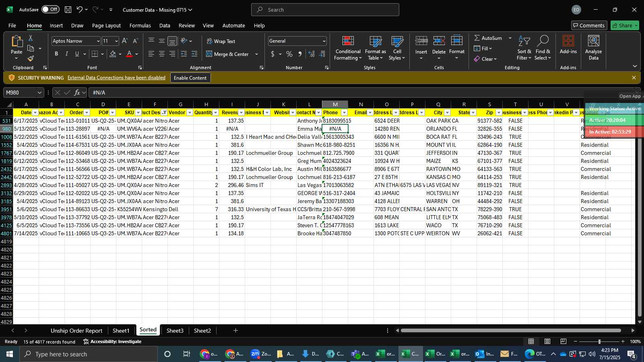Add a new sheet with plus icon
Screen dimensions: 644x362
(235, 331)
